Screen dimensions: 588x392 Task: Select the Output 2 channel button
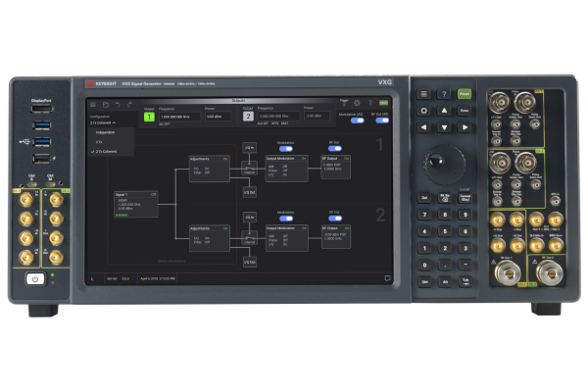point(248,117)
